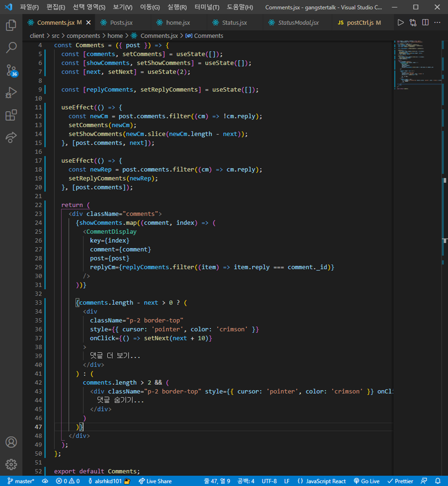Image resolution: width=448 pixels, height=486 pixels.
Task: Open the Manage settings gear icon
Action: pos(11,465)
